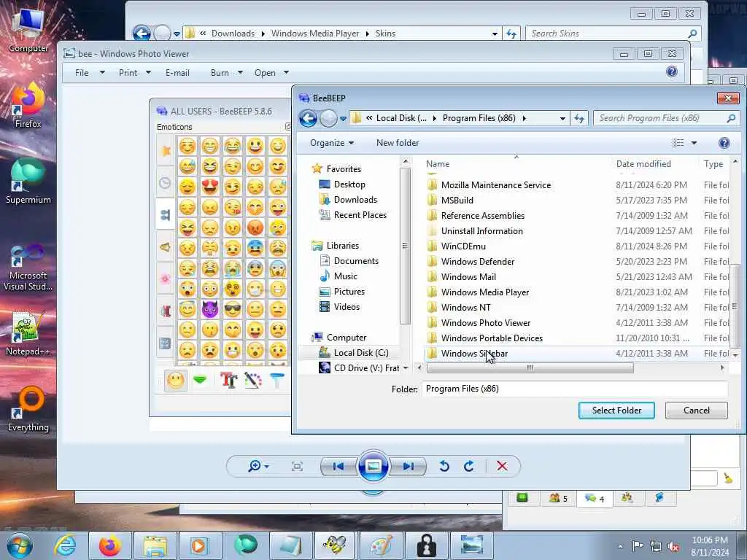747x560 pixels.
Task: Expand the zoom dropdown arrow in Photo Viewer
Action: coord(266,466)
